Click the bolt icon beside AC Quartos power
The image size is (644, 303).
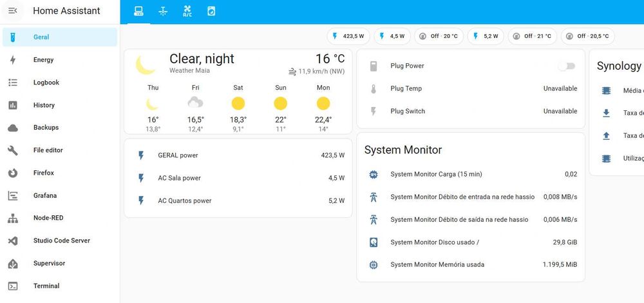click(141, 200)
